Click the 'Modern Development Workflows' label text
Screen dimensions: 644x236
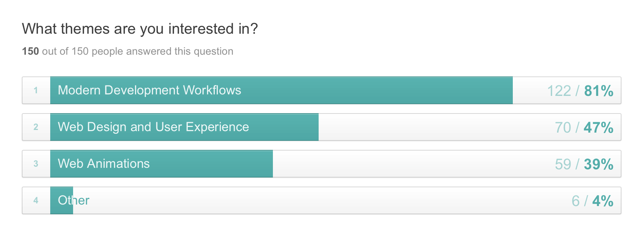coord(149,90)
